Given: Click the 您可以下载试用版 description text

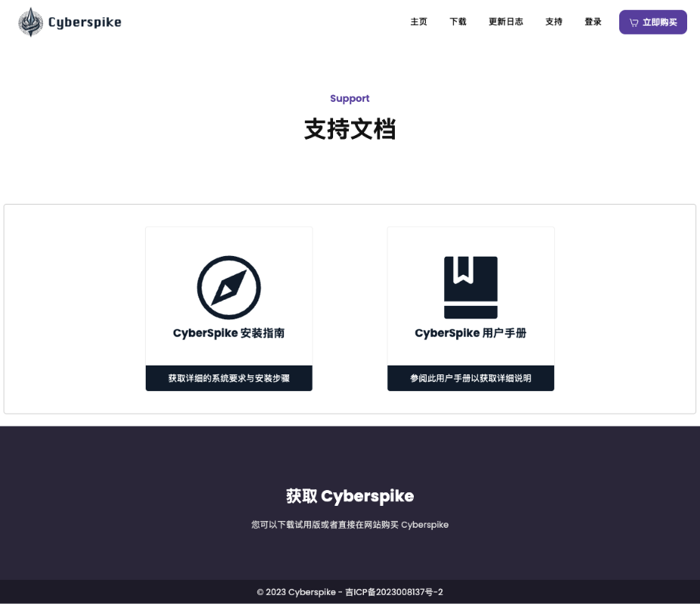Looking at the screenshot, I should tap(350, 525).
